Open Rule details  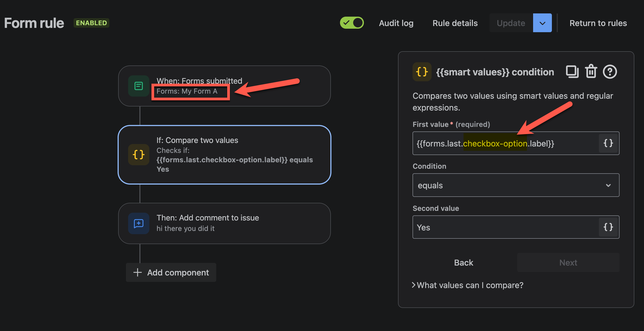click(x=455, y=23)
